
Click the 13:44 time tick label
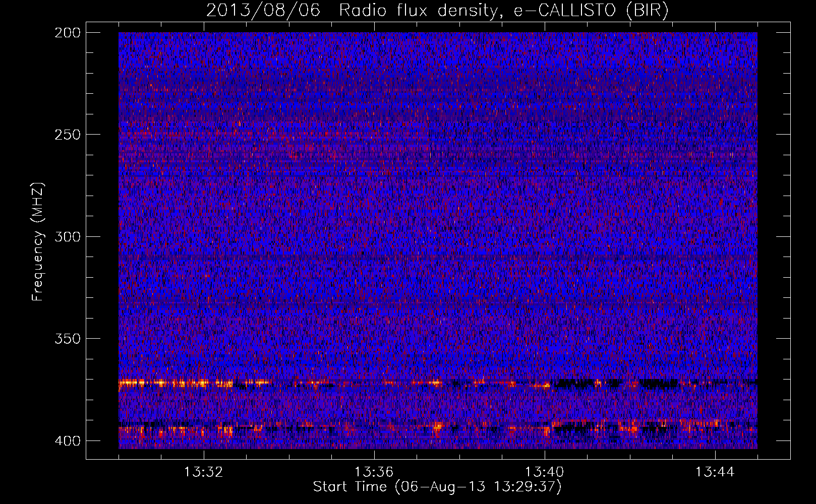click(715, 472)
